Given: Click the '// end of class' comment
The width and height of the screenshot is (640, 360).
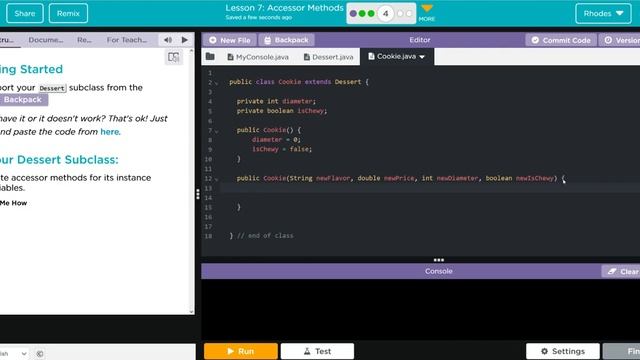Looking at the screenshot, I should [x=265, y=236].
